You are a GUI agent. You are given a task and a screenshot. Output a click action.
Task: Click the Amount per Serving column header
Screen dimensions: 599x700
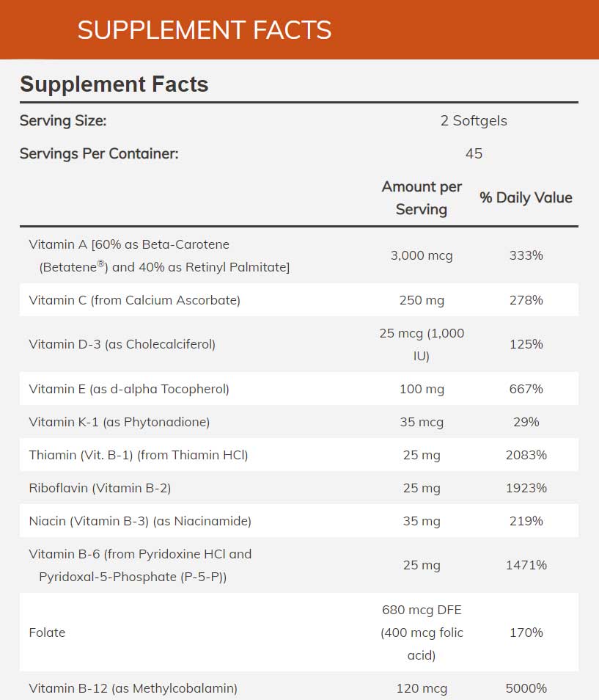422,198
